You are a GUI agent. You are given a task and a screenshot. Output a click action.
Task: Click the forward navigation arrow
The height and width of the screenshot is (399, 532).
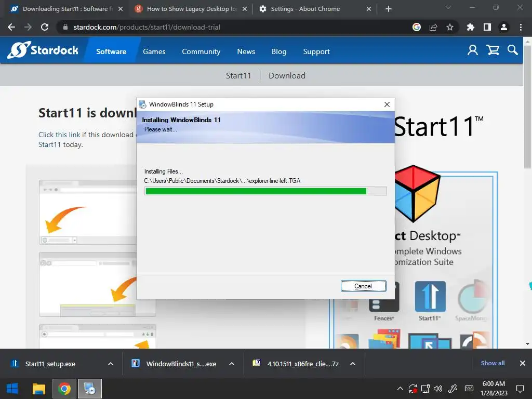point(28,27)
